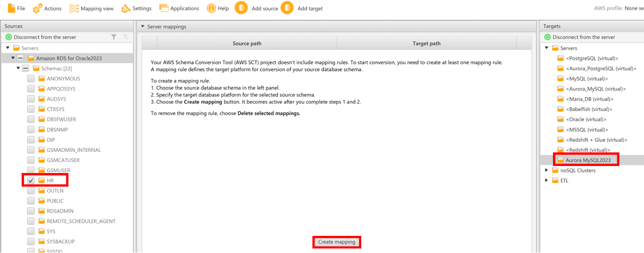Click the Servers folder icon in Sources
Viewport: 644px width, 253px height.
(17, 48)
